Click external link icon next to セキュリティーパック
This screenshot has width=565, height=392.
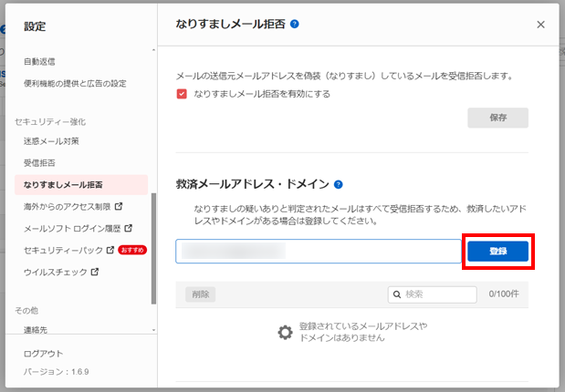pyautogui.click(x=110, y=250)
